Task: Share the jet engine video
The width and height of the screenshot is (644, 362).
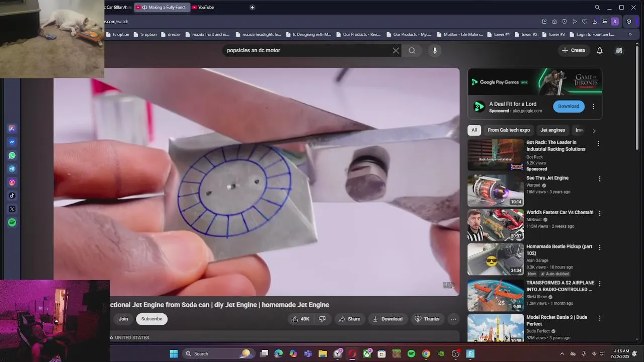Action: (349, 319)
